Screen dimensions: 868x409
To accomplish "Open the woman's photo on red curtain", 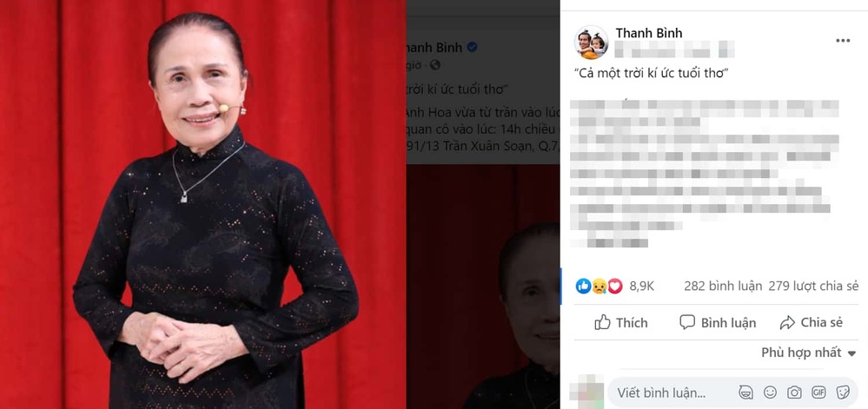I will [x=203, y=205].
